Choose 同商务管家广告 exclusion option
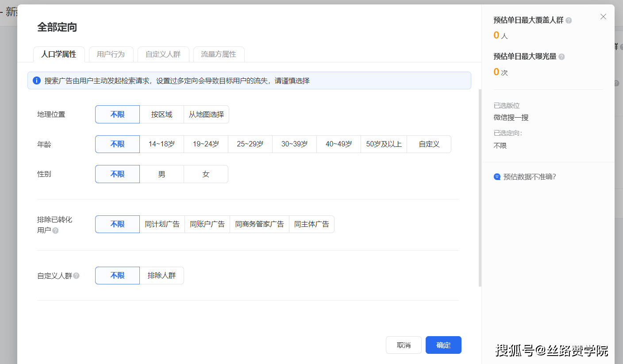Screen dimensions: 623x364 pos(259,224)
